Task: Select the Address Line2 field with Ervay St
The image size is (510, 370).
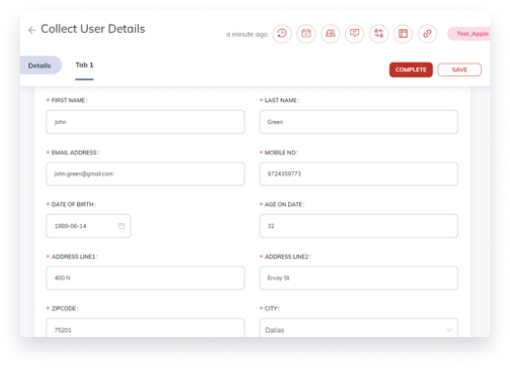Action: tap(359, 278)
